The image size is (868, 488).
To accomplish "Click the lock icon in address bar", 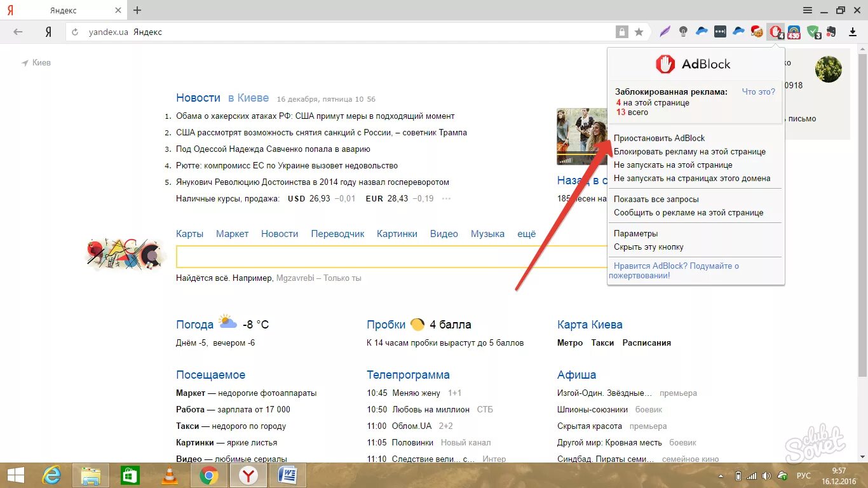I will click(x=621, y=32).
